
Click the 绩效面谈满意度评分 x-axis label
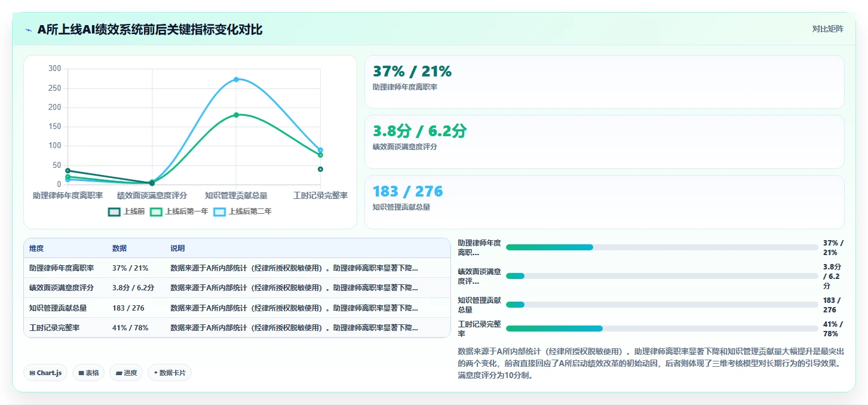(152, 195)
